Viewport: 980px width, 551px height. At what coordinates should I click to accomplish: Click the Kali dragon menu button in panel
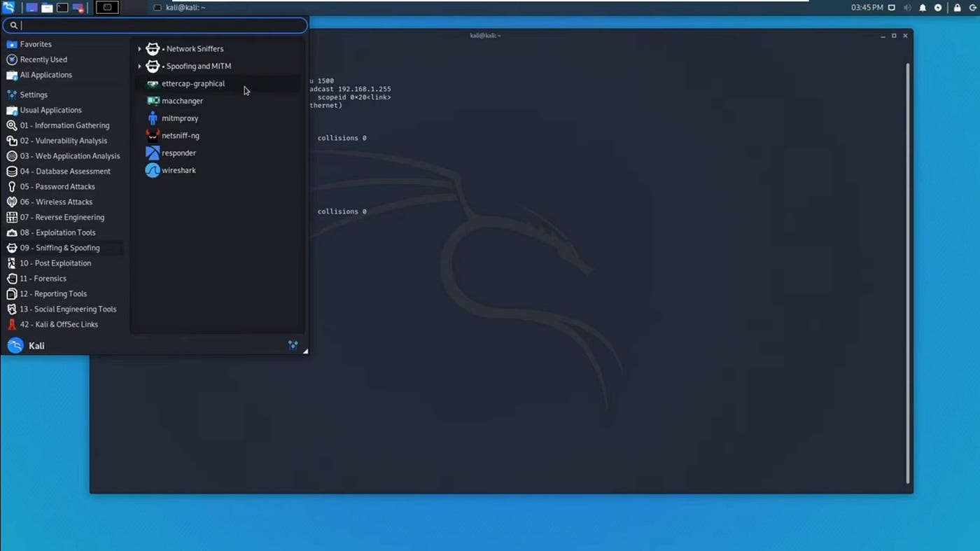click(8, 8)
